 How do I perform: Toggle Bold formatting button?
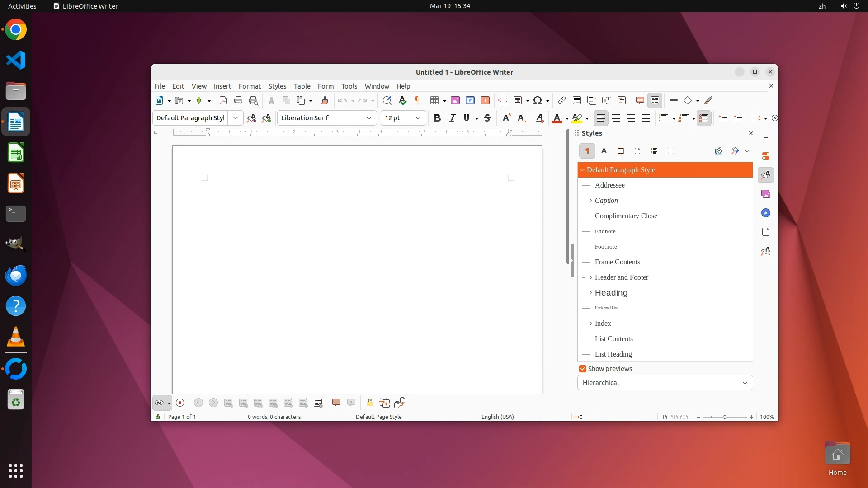(437, 118)
